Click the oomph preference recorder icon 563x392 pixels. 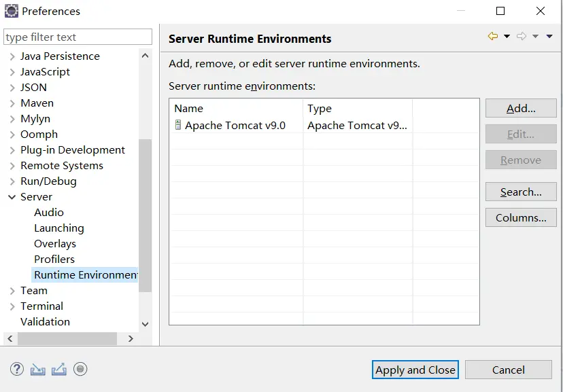pyautogui.click(x=80, y=370)
